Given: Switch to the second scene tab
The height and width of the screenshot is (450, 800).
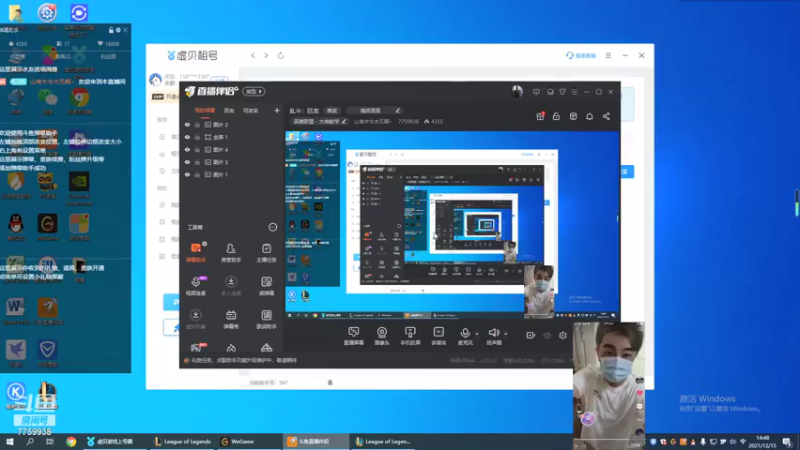Looking at the screenshot, I should coord(229,110).
